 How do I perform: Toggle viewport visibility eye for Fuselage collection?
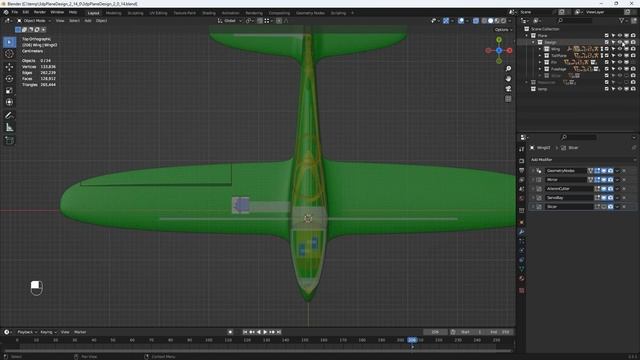click(x=620, y=69)
